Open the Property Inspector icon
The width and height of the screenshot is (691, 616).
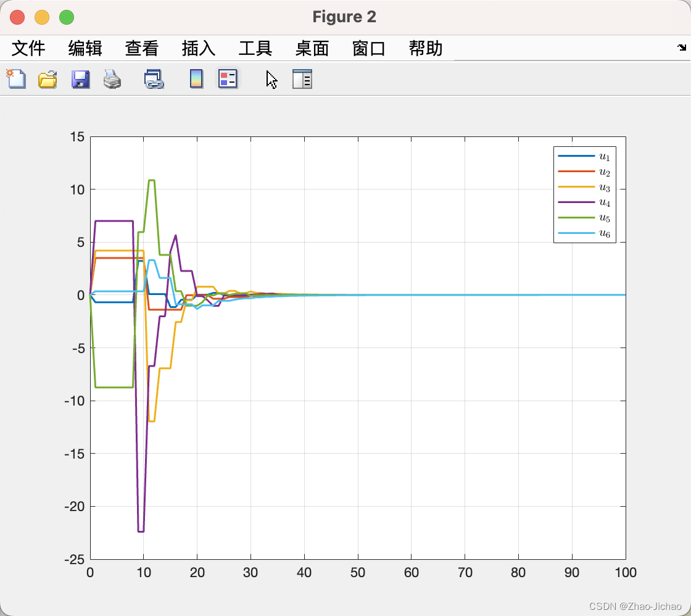(302, 80)
